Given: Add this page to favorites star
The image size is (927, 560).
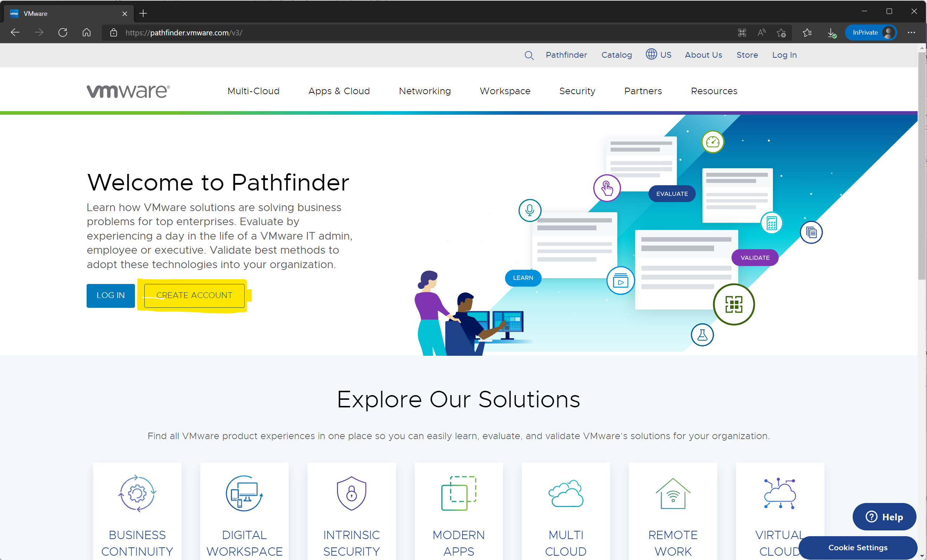Looking at the screenshot, I should coord(782,33).
